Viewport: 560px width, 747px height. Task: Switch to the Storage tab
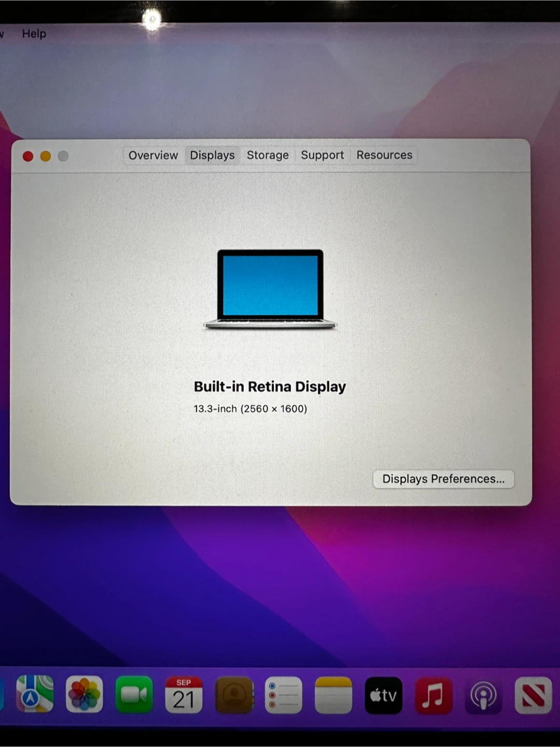[x=268, y=155]
